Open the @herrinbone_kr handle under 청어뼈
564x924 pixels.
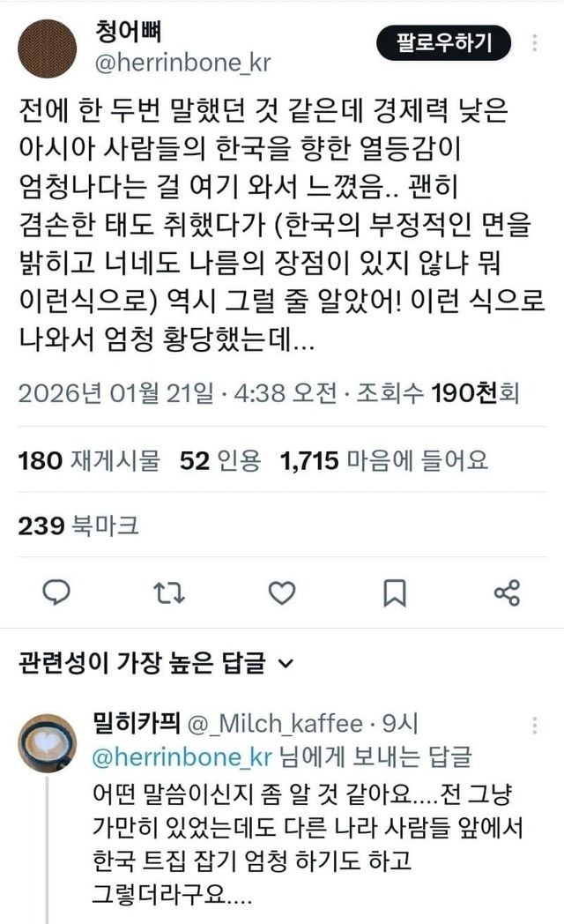182,63
